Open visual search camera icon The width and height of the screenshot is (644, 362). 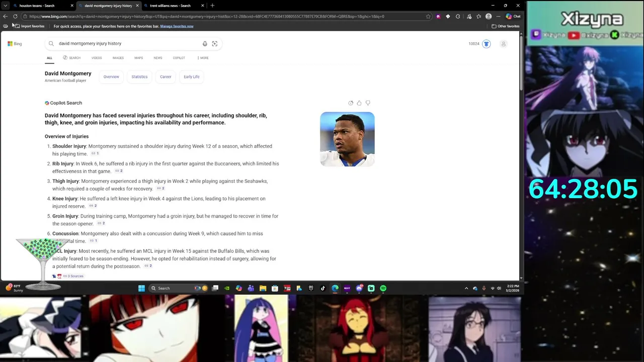pyautogui.click(x=215, y=44)
